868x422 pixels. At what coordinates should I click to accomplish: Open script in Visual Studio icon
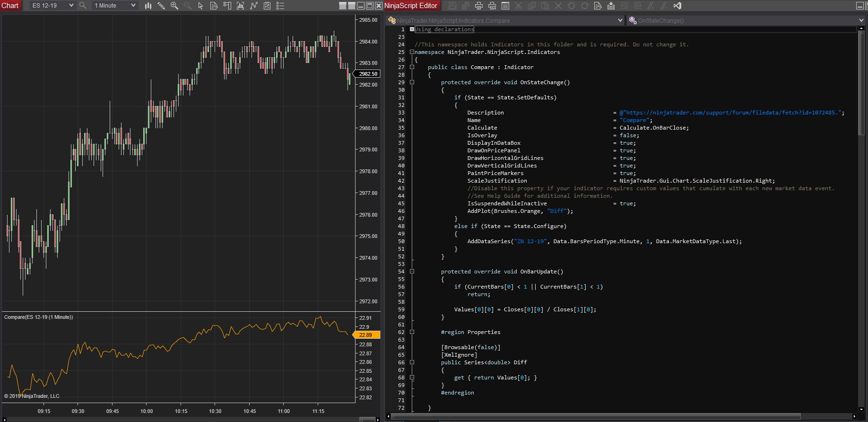click(677, 6)
